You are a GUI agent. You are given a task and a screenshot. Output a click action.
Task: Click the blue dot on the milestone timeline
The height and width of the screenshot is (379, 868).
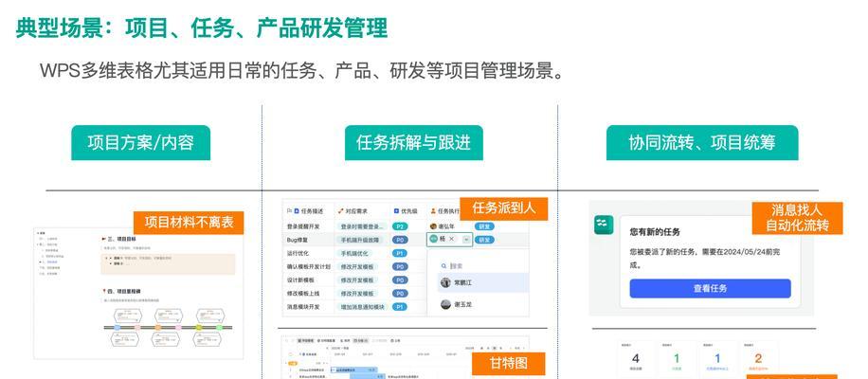118,328
